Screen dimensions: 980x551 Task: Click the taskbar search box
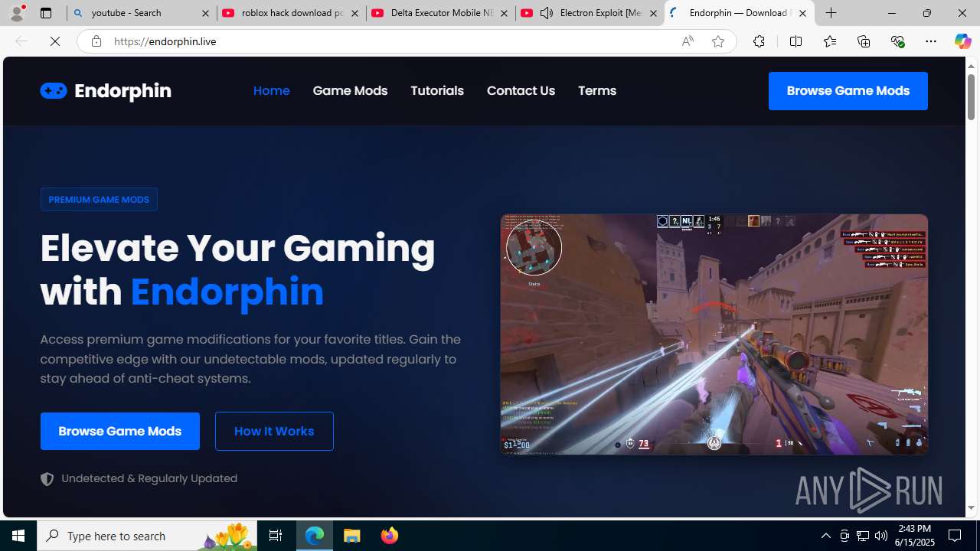coord(147,536)
